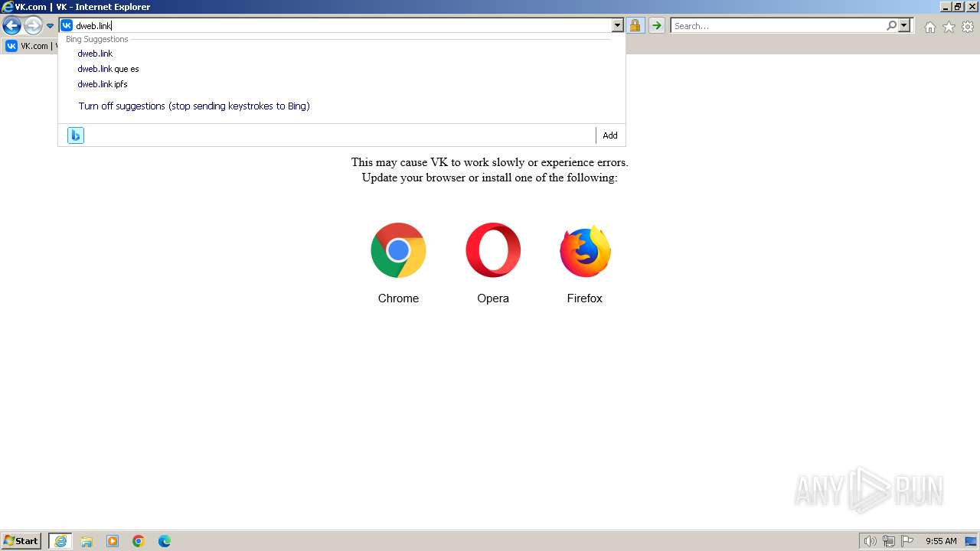Click the 'Bing Suggestions' header text

coord(97,39)
